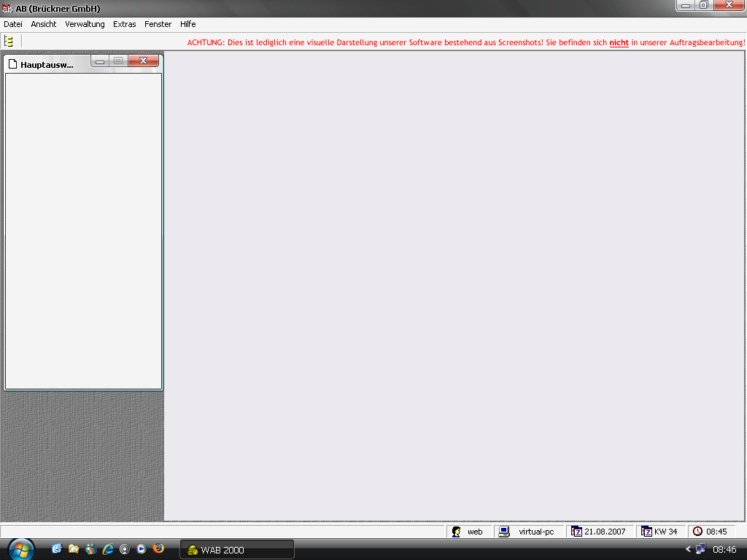Viewport: 747px width, 560px height.
Task: Click the user icon beside 'web'
Action: [x=457, y=532]
